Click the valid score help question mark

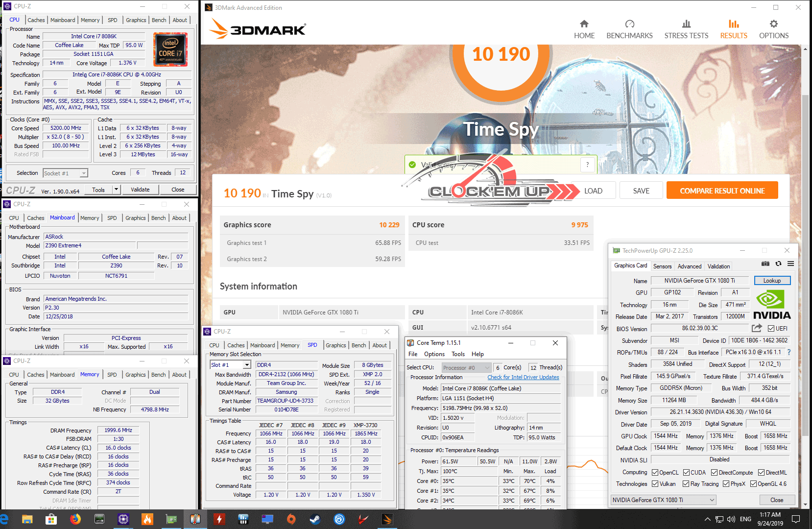pyautogui.click(x=587, y=165)
